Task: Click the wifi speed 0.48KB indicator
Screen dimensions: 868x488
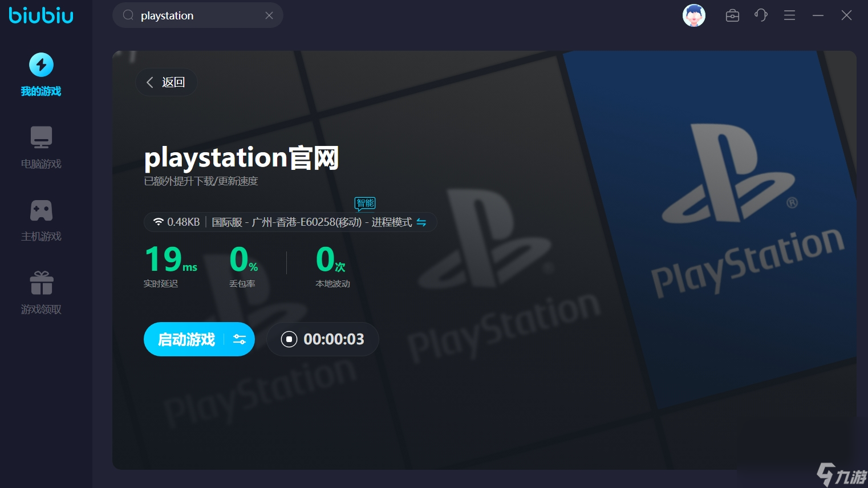Action: coord(176,222)
